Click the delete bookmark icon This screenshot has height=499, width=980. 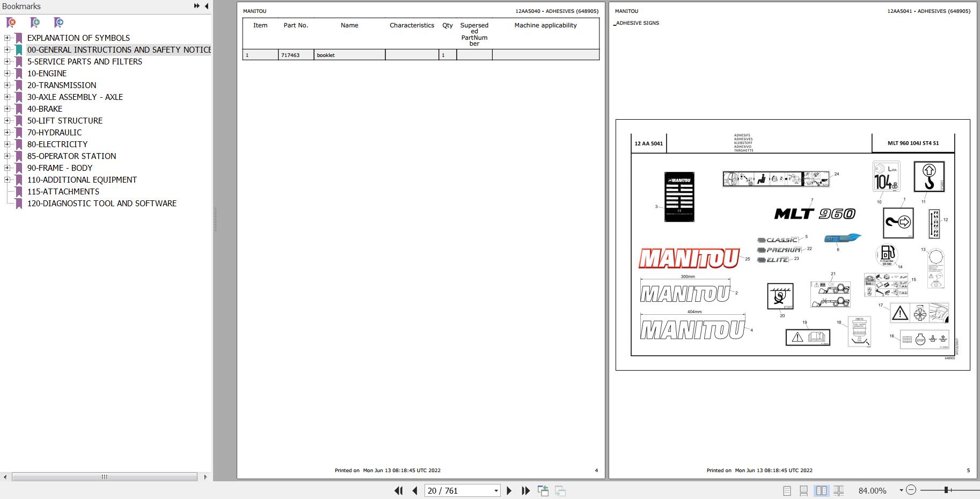(11, 23)
